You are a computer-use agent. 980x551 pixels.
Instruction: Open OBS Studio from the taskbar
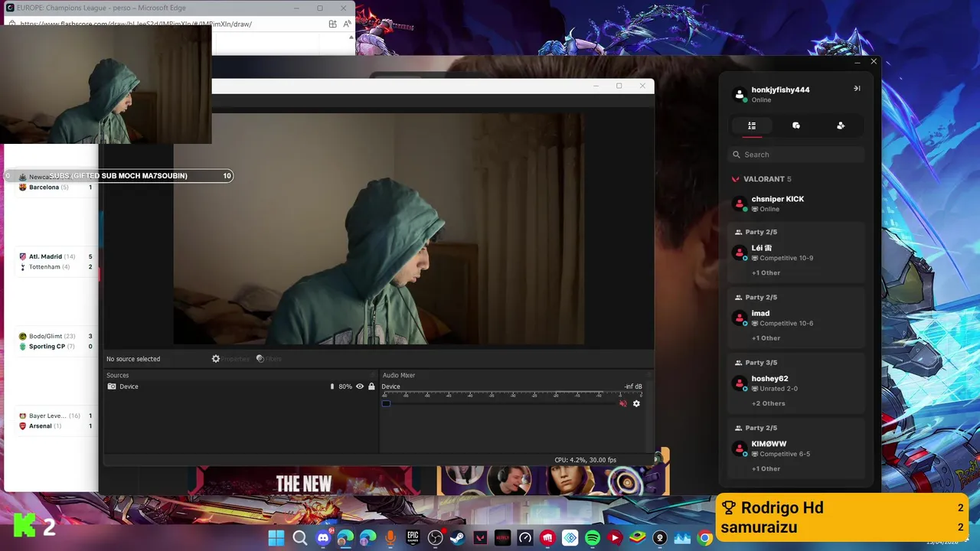[x=436, y=538]
